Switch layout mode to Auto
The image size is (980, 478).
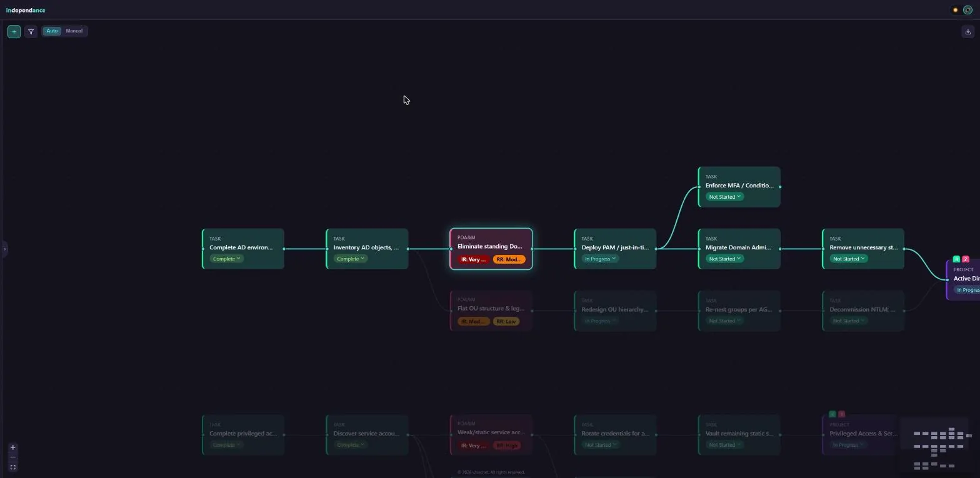pos(52,31)
